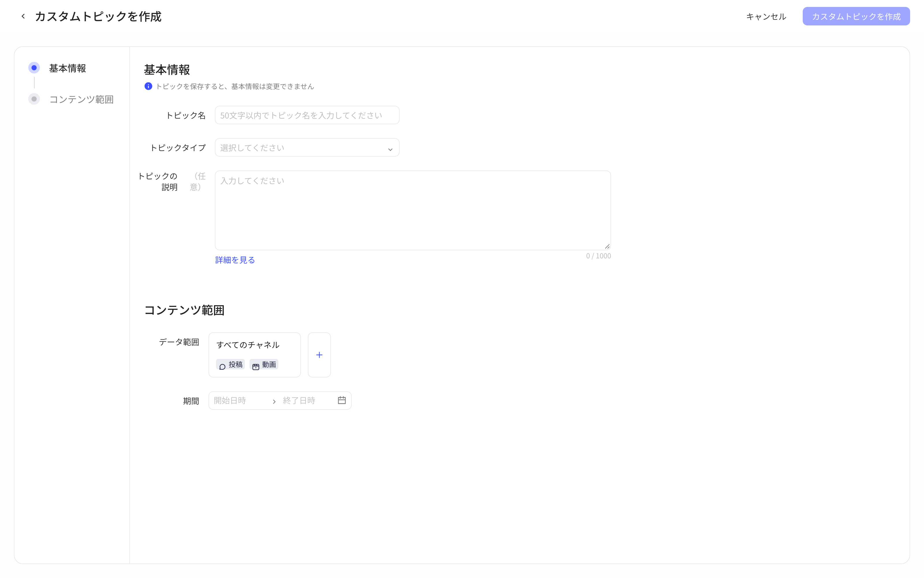
Task: Click the キャンセル button
Action: click(x=766, y=16)
